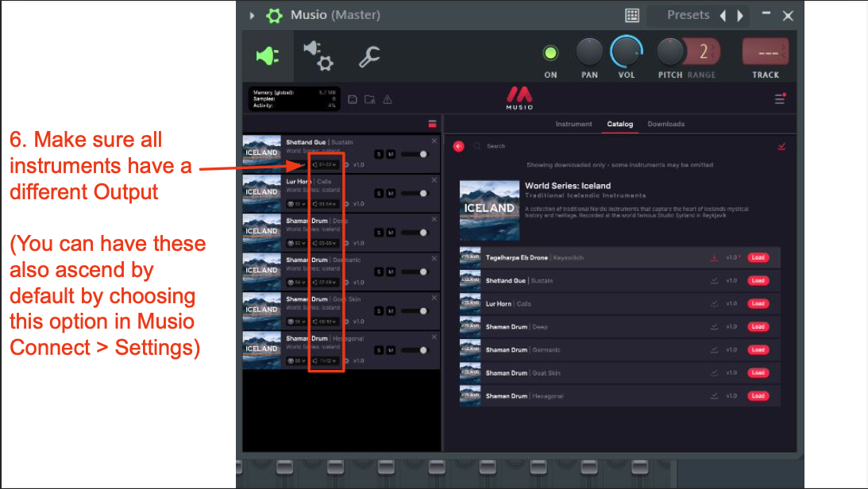The width and height of the screenshot is (868, 489).
Task: Remove Shaman Drum Hexagonal from the rack with its X
Action: tap(434, 337)
